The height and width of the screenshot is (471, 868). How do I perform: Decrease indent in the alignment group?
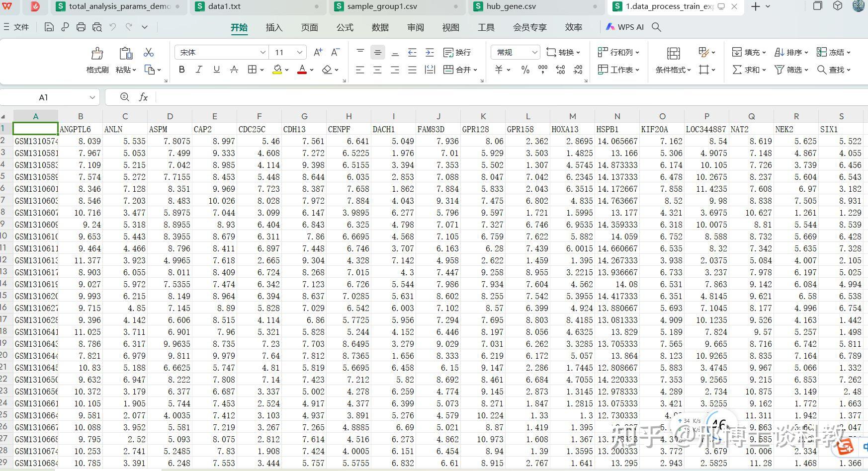point(412,52)
